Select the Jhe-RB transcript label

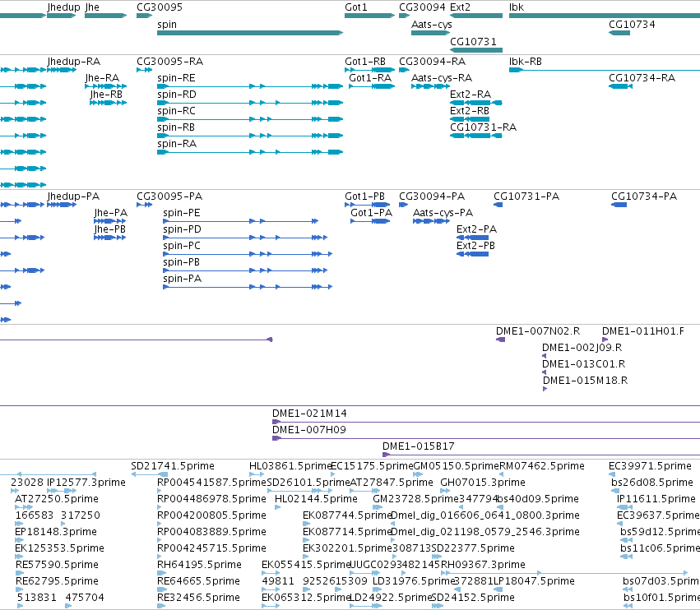pos(106,95)
